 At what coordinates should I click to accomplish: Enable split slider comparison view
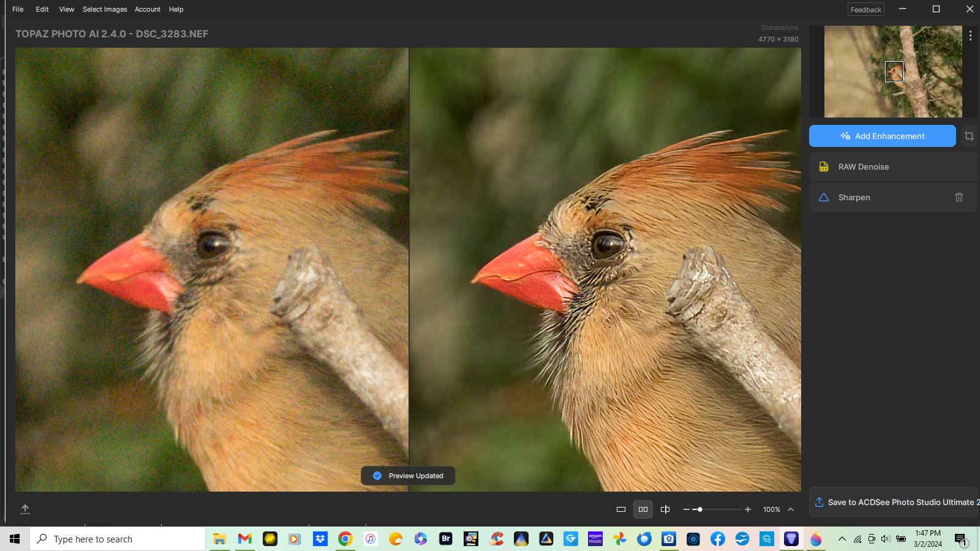(665, 509)
